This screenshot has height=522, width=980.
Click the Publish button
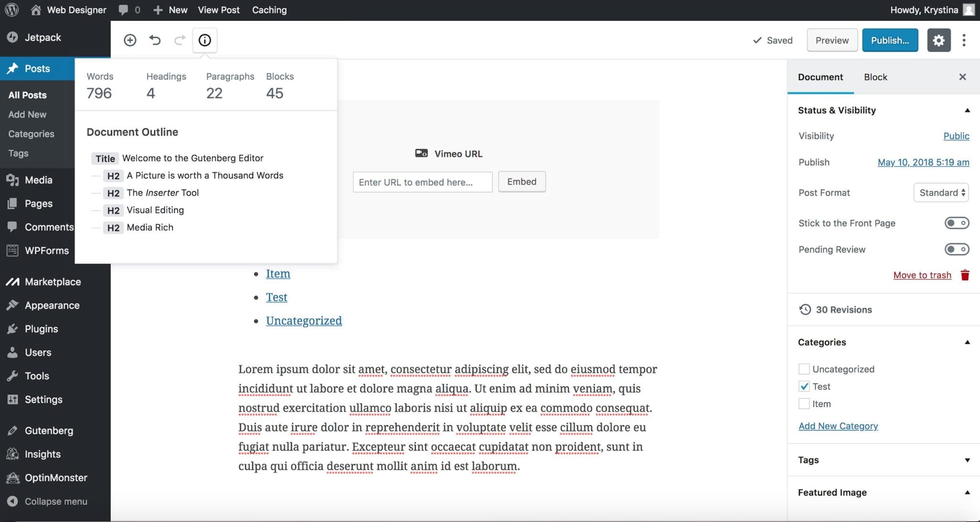pos(890,40)
